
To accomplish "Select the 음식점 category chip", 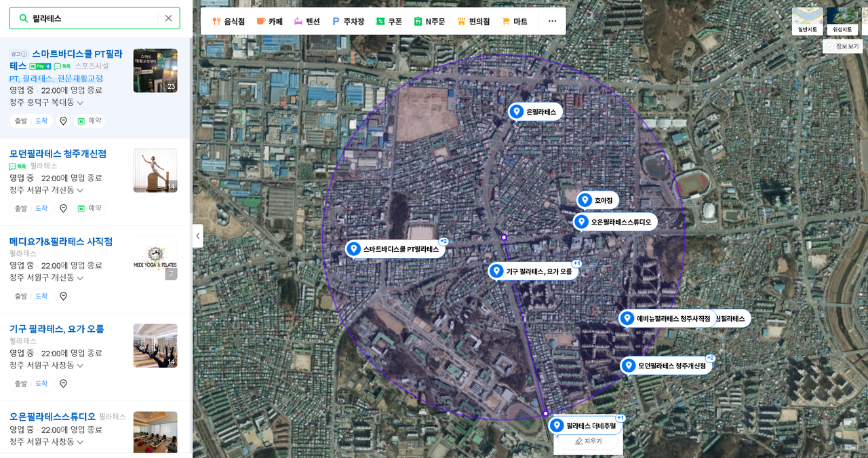I will [x=229, y=22].
